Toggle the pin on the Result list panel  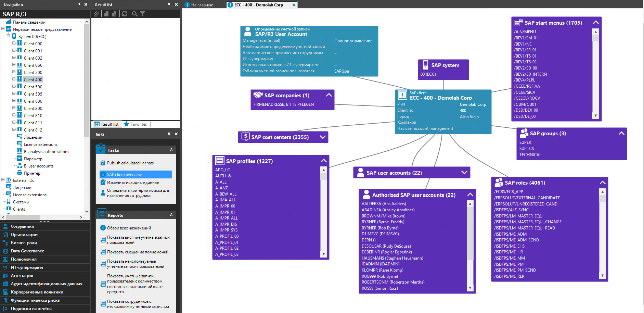169,4
